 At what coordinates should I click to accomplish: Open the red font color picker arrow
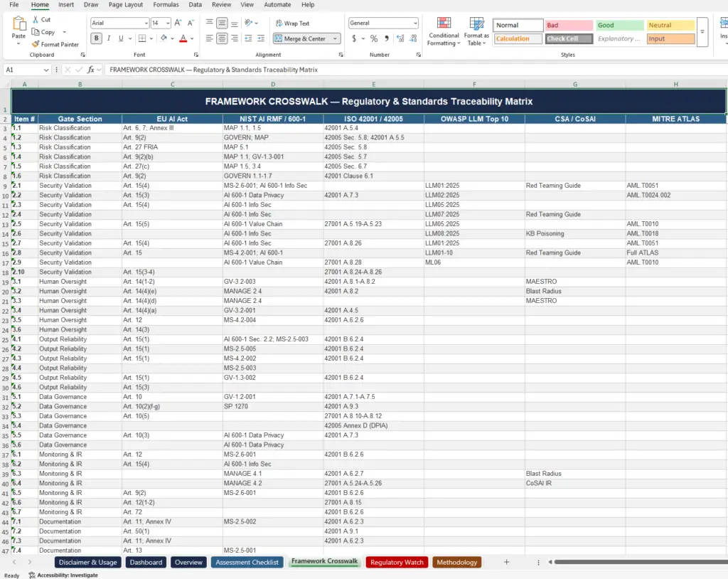193,39
